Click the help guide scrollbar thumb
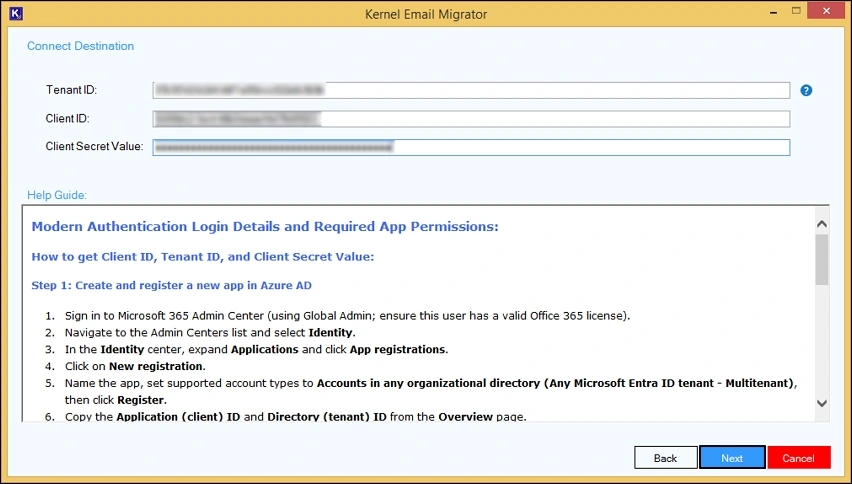 point(822,260)
